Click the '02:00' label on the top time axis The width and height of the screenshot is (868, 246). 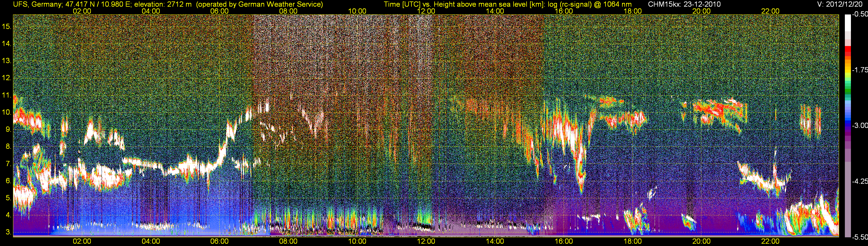point(82,11)
